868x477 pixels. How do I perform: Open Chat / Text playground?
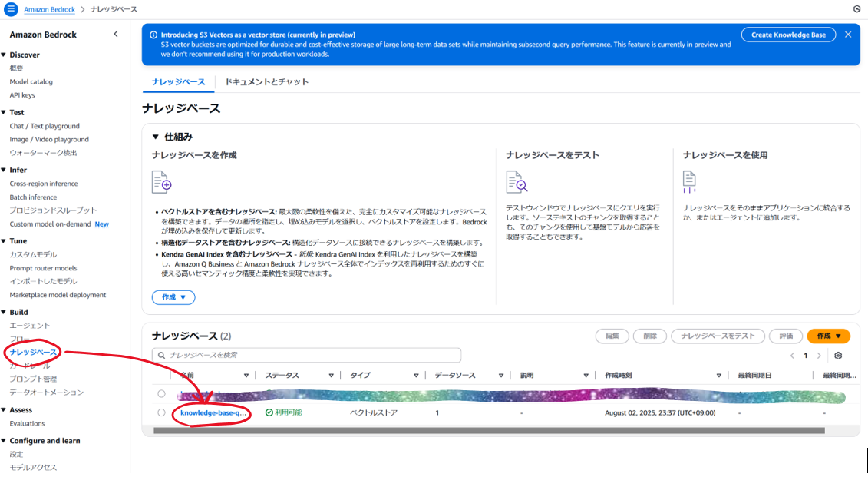point(45,126)
